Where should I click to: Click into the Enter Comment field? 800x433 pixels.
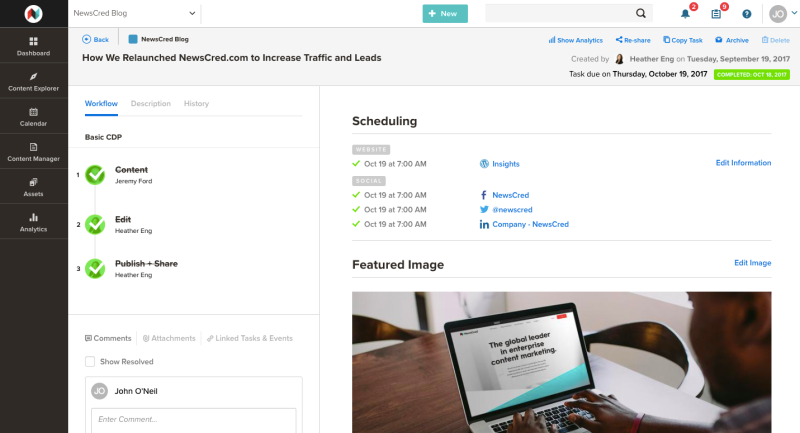tap(193, 419)
